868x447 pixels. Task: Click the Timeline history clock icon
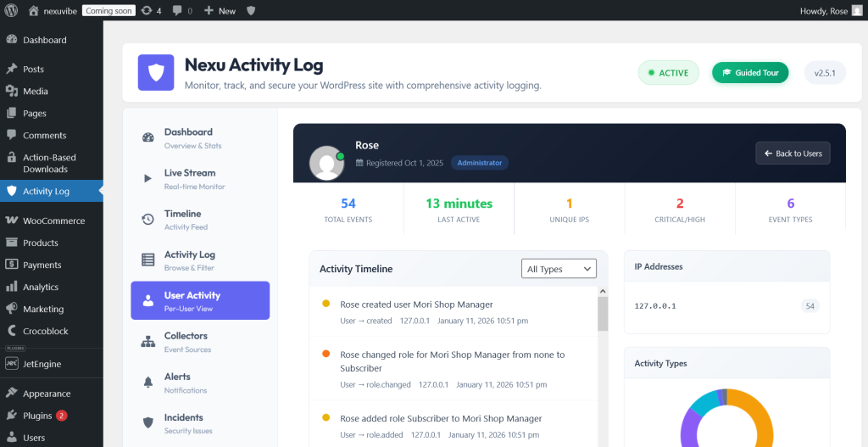(x=147, y=220)
